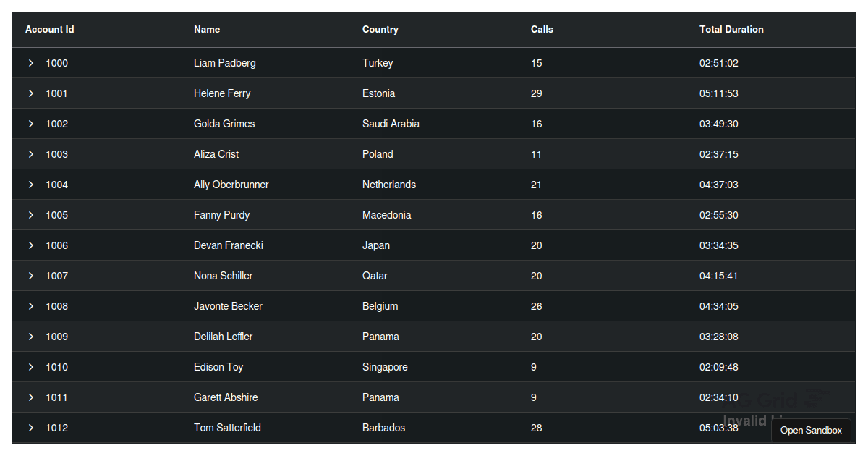Sort by Country column header
This screenshot has width=868, height=456.
pos(380,30)
